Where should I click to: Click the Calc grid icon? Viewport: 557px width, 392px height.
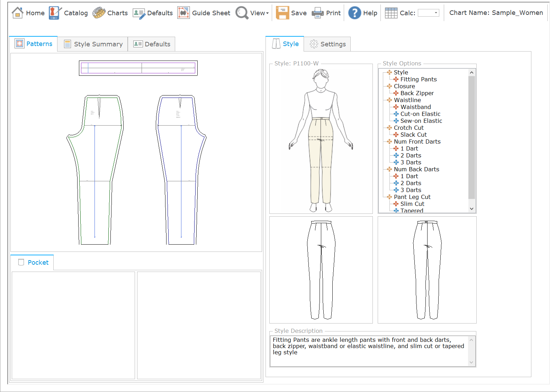391,13
